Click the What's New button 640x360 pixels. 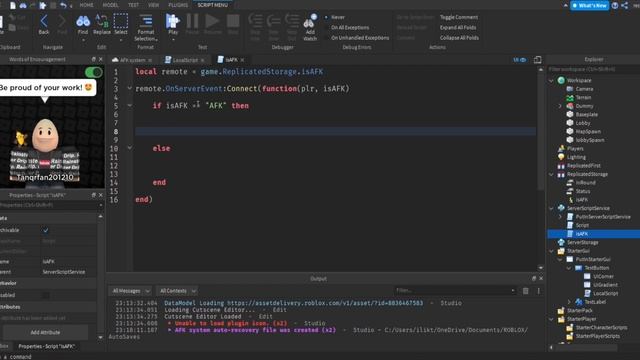tap(589, 5)
